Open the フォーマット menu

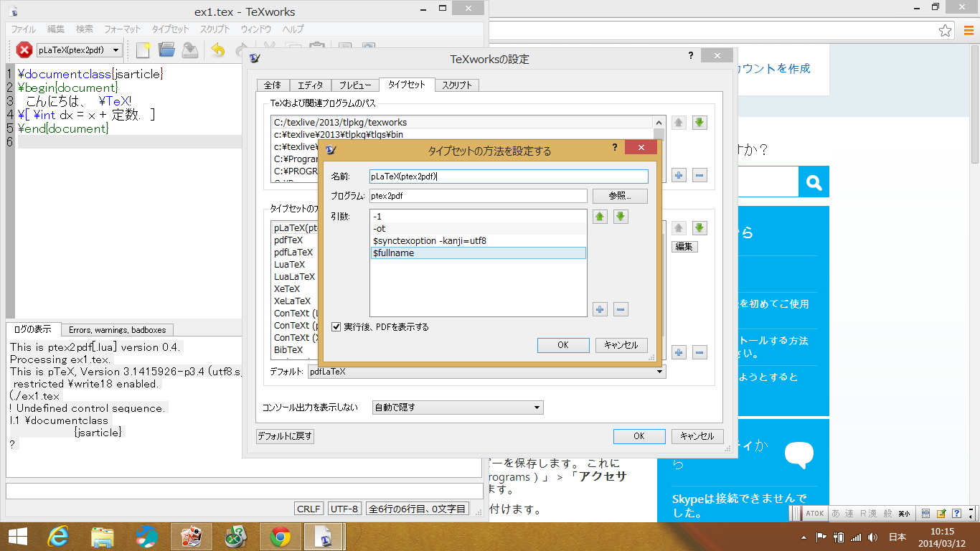tap(123, 29)
